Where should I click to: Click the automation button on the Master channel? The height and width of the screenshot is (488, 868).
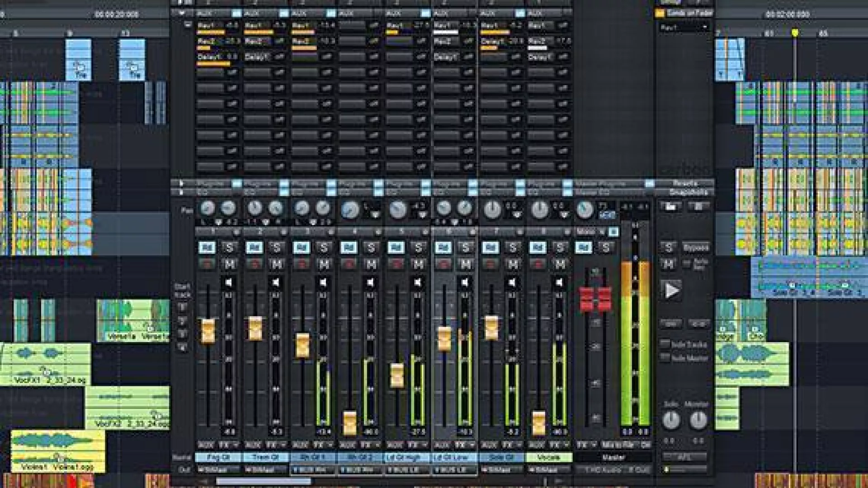pos(583,248)
